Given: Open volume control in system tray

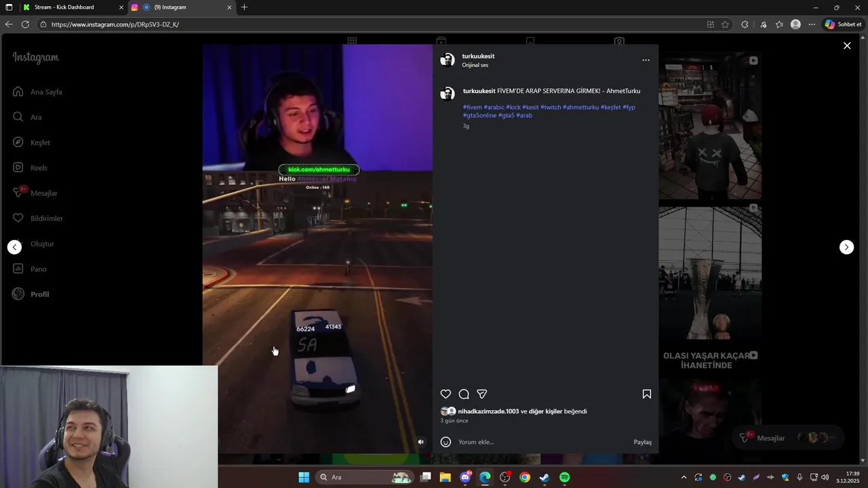Looking at the screenshot, I should pyautogui.click(x=825, y=477).
